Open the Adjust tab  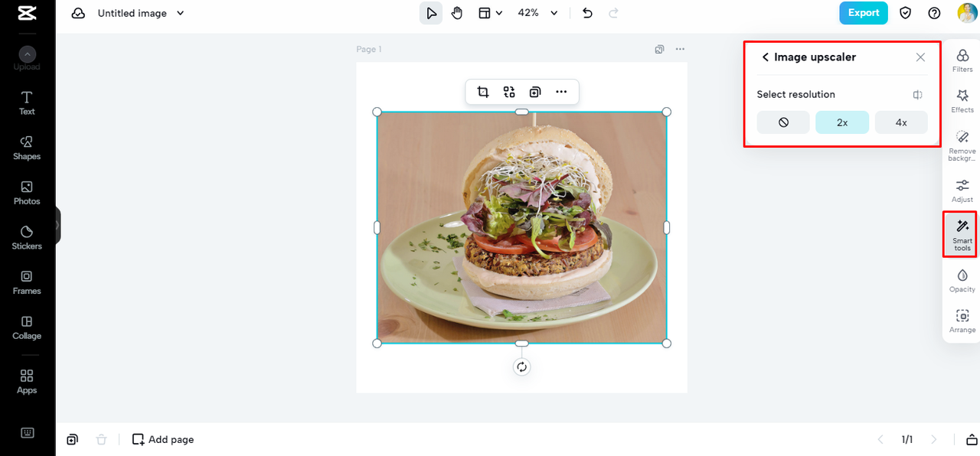[x=962, y=191]
